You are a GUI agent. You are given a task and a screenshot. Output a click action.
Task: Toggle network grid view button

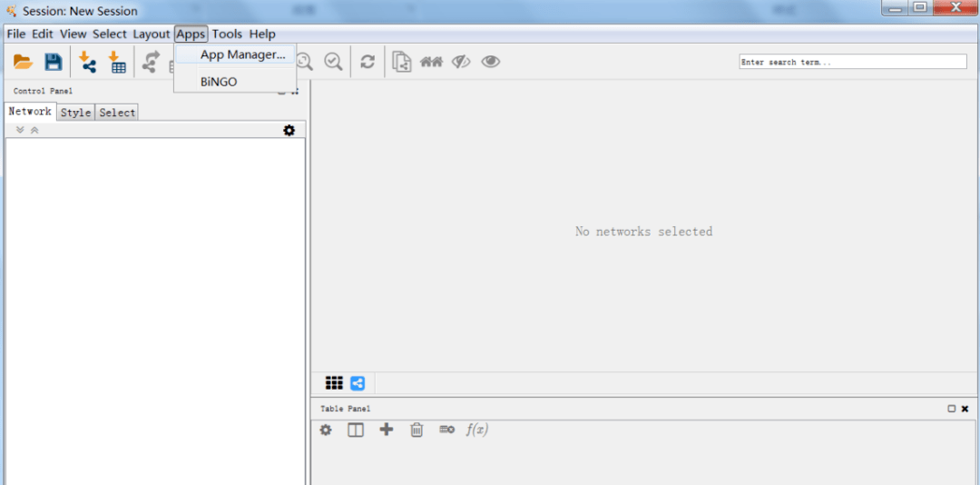[334, 383]
